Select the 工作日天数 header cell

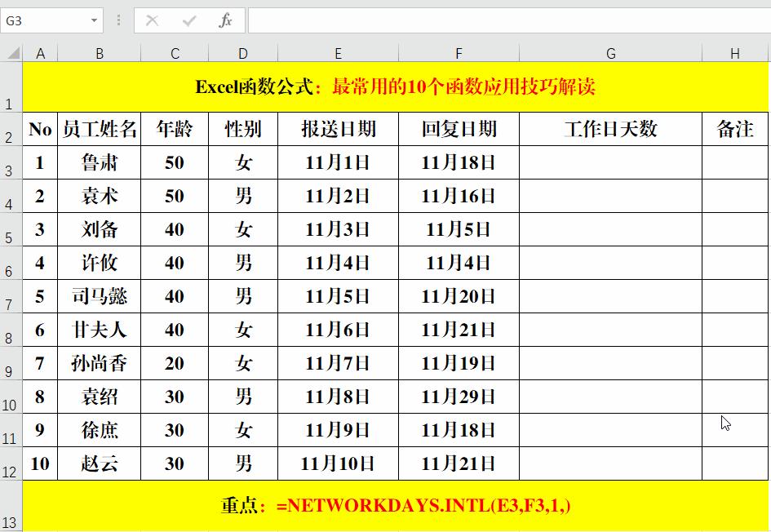[610, 129]
